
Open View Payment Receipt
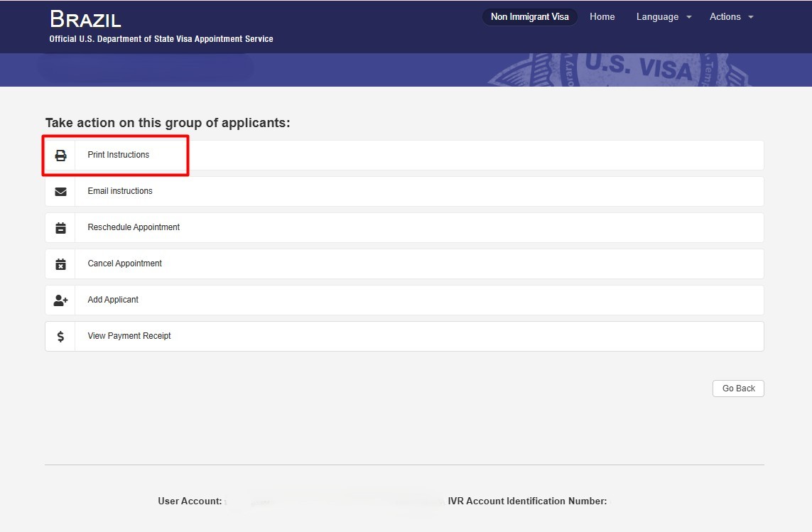click(x=129, y=336)
